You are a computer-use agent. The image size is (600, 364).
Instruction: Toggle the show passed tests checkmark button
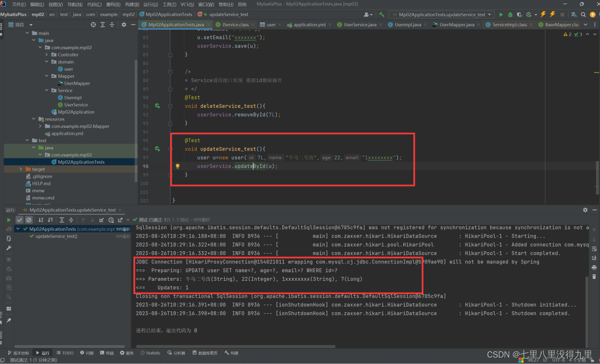pyautogui.click(x=20, y=220)
